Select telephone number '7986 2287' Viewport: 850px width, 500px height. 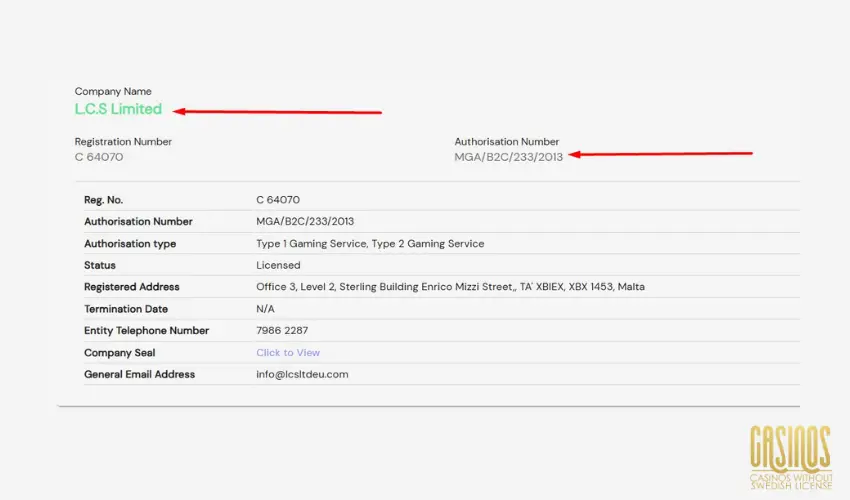(x=282, y=330)
